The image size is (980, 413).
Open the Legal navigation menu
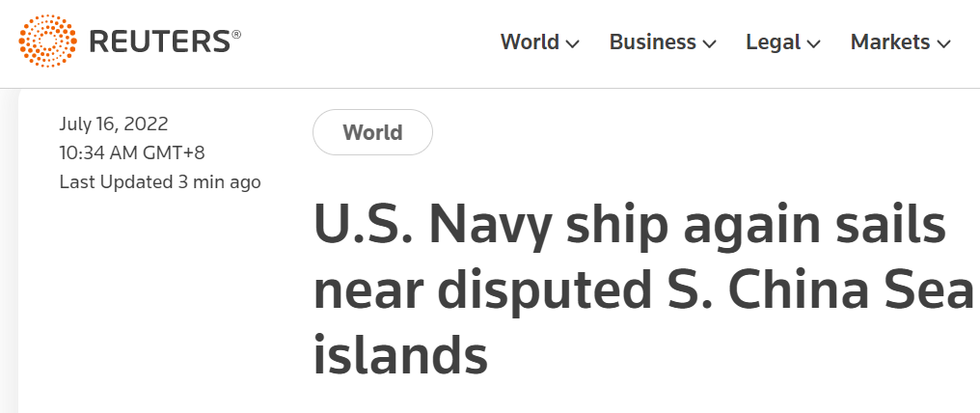coord(774,42)
